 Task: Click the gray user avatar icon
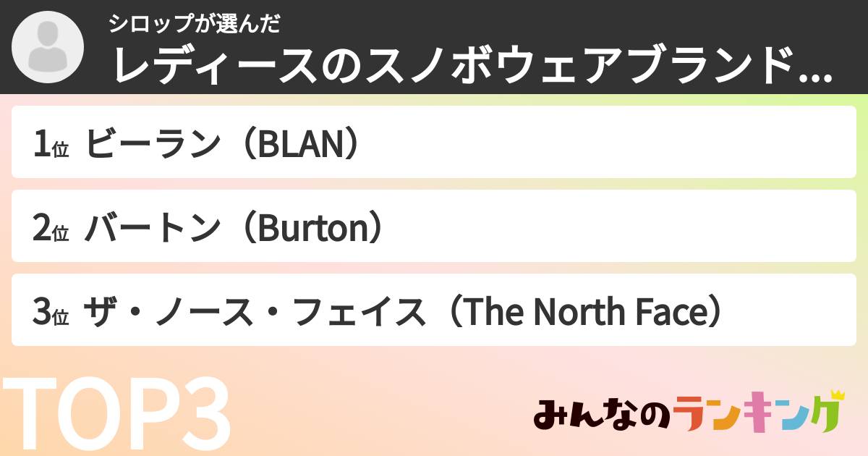pyautogui.click(x=46, y=46)
